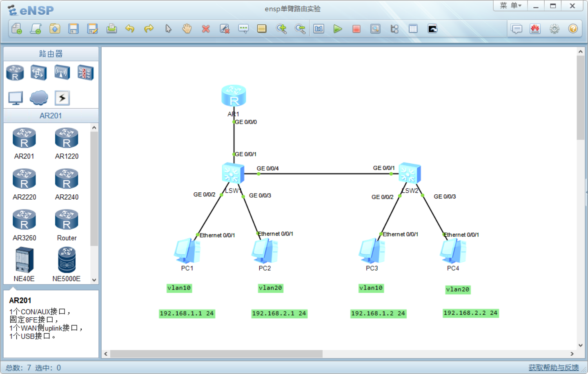Click the Zoom Out magnifier icon
Viewport: 588px width, 374px height.
[x=300, y=29]
